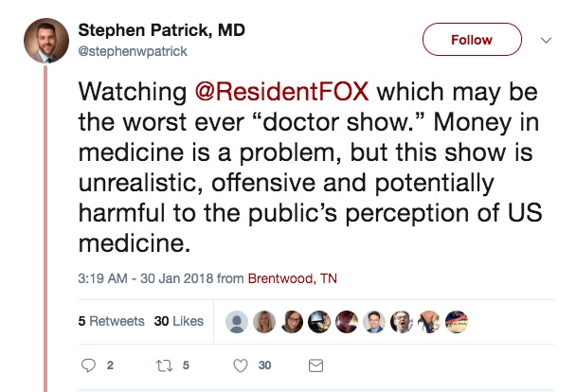View the 30 Likes list
576x392 pixels.
[178, 321]
